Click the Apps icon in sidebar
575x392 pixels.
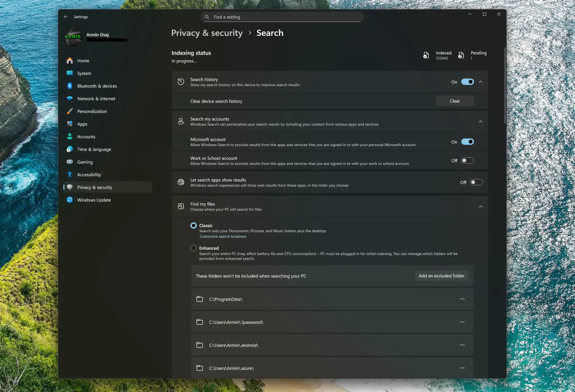click(70, 124)
